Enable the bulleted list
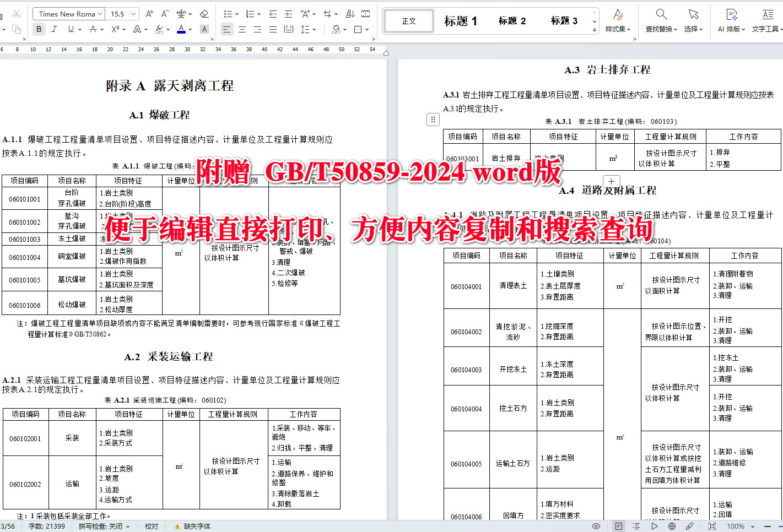The image size is (783, 532). tap(229, 12)
